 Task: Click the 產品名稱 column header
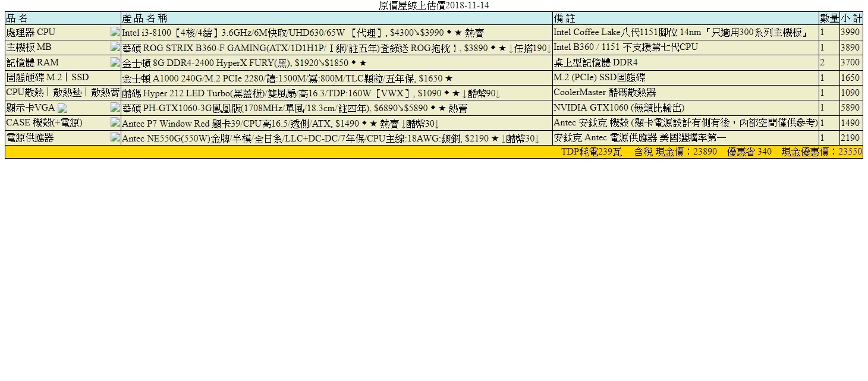336,18
